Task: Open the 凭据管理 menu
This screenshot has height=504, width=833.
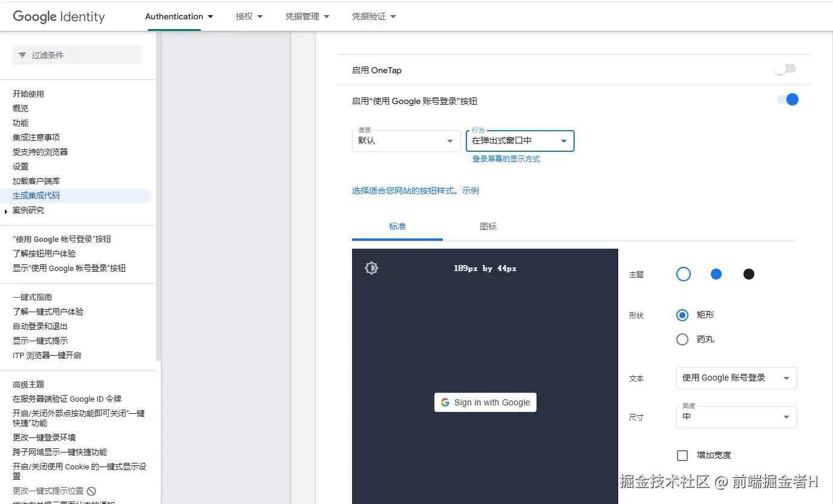Action: pyautogui.click(x=307, y=16)
